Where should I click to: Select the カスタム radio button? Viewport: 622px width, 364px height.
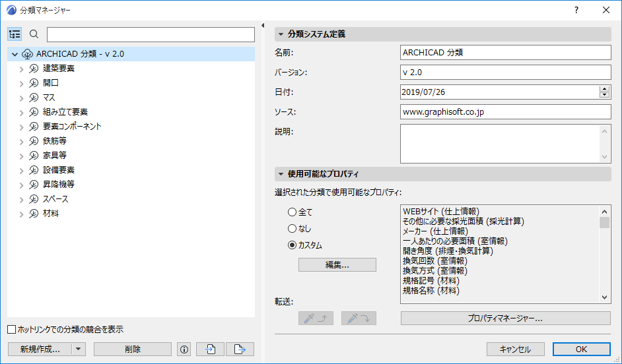click(292, 245)
